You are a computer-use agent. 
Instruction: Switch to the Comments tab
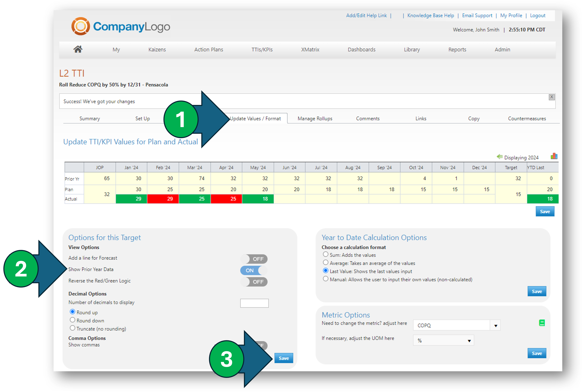coord(368,118)
